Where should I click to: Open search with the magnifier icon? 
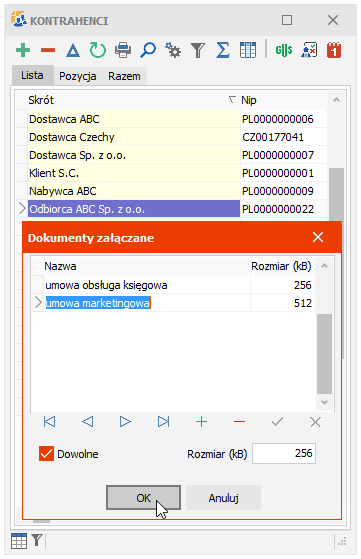(148, 50)
